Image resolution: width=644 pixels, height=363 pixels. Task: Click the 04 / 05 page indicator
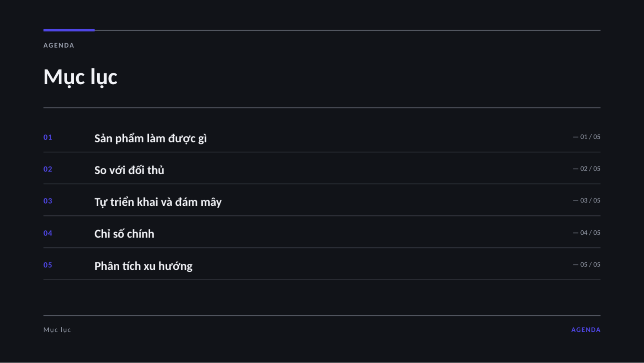coord(587,233)
